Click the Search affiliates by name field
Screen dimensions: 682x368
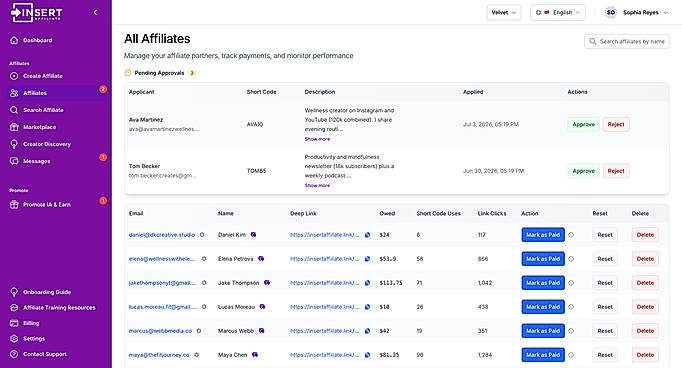click(626, 41)
